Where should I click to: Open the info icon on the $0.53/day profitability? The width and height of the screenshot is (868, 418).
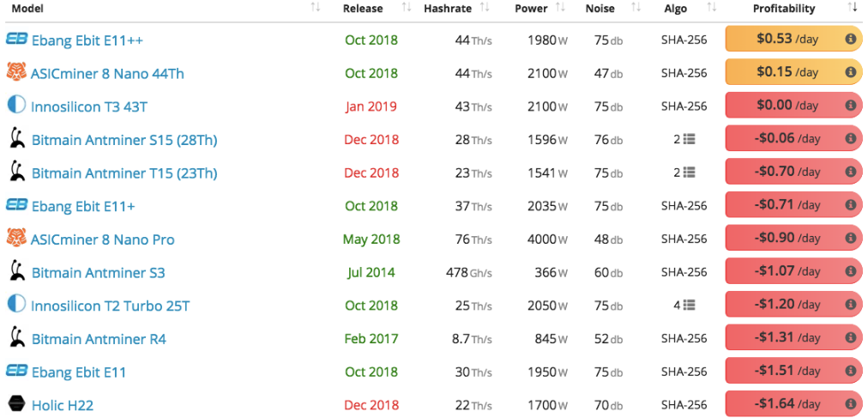(851, 39)
